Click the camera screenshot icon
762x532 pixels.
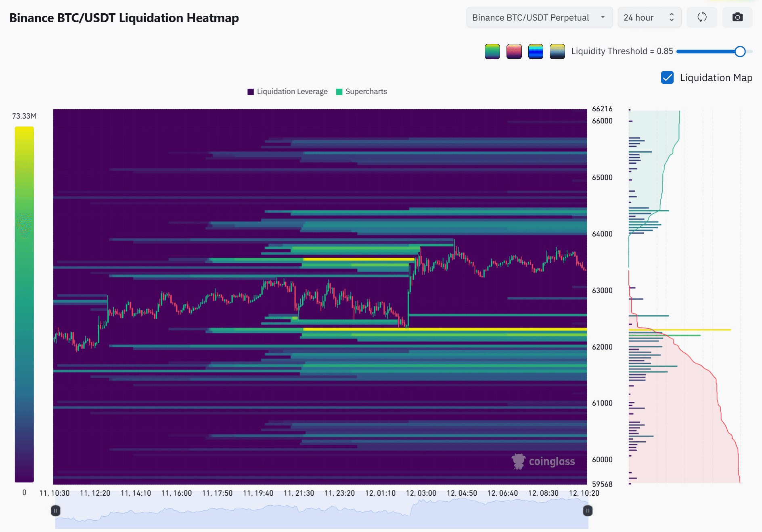pyautogui.click(x=737, y=17)
